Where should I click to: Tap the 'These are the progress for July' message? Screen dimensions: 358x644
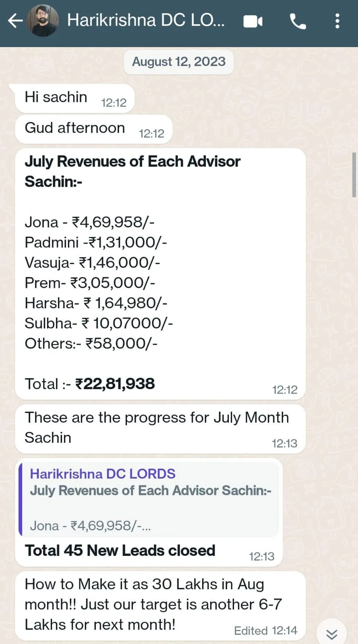pos(160,429)
